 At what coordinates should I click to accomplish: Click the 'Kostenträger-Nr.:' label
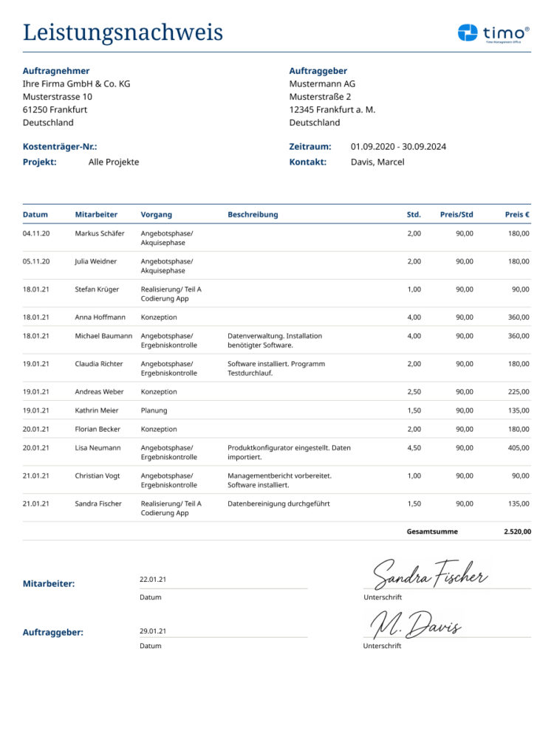(60, 147)
